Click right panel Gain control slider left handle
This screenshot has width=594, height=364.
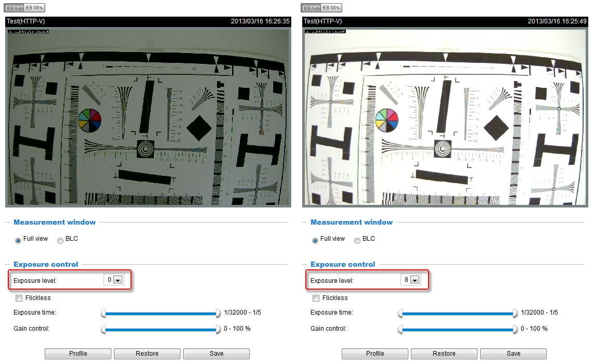(x=401, y=329)
